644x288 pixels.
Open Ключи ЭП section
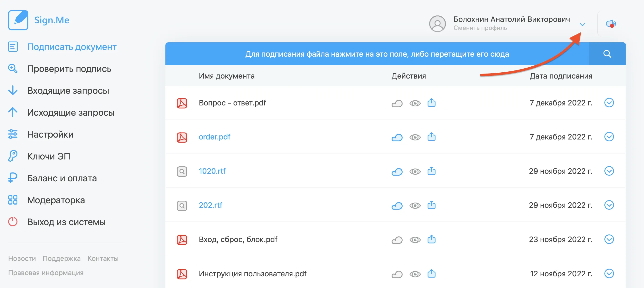[48, 156]
